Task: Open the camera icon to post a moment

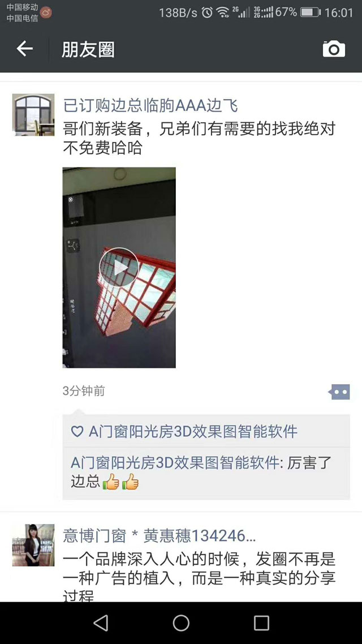Action: [334, 49]
